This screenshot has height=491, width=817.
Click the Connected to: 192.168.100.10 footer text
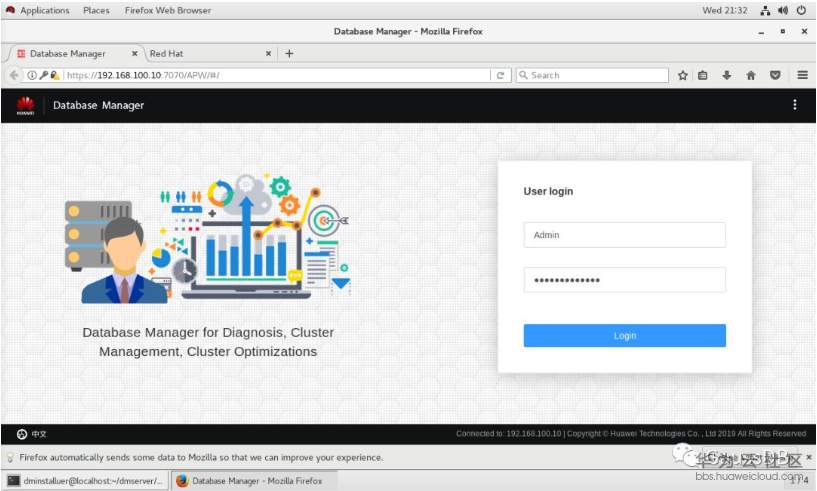coord(509,434)
